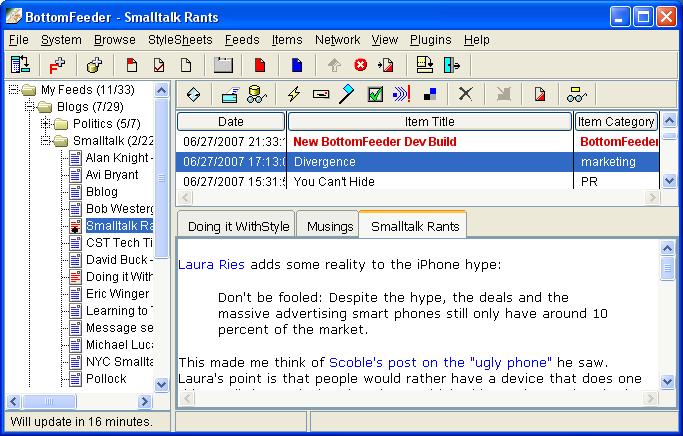Click the feed tree vertical scrollbar thumb

click(162, 178)
